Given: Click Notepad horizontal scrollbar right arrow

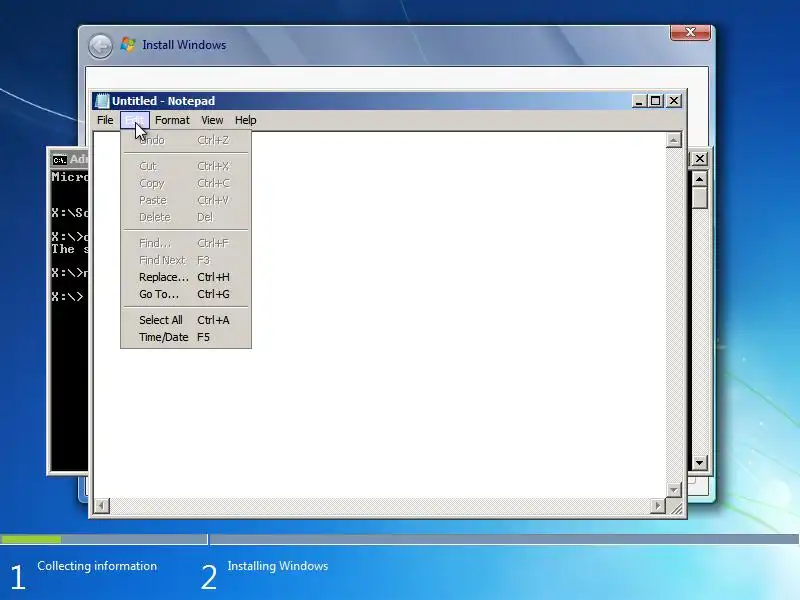Looking at the screenshot, I should [658, 506].
